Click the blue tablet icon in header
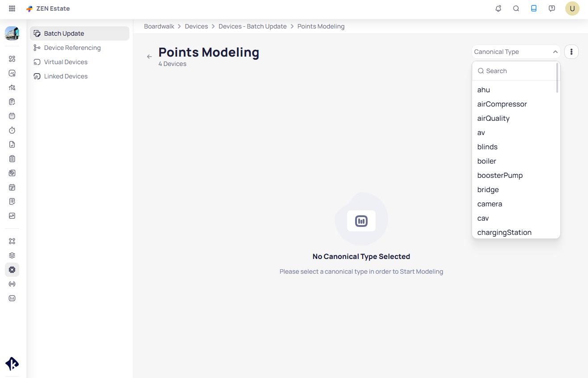Viewport: 588px width, 378px height. pyautogui.click(x=534, y=8)
